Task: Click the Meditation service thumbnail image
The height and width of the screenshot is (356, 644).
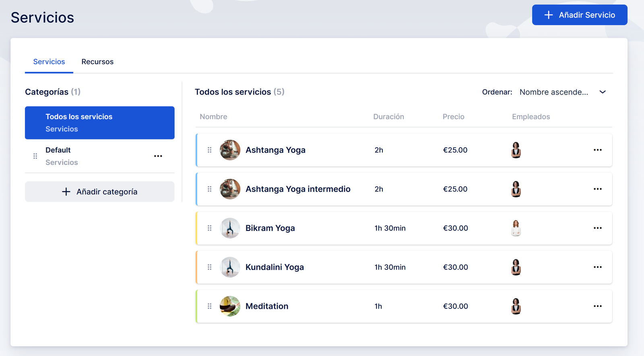Action: (230, 306)
